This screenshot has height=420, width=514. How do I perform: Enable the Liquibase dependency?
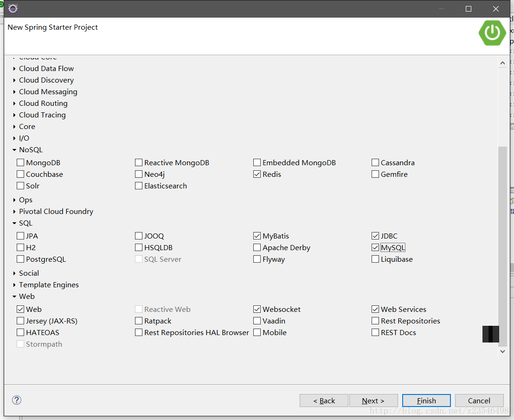tap(375, 259)
